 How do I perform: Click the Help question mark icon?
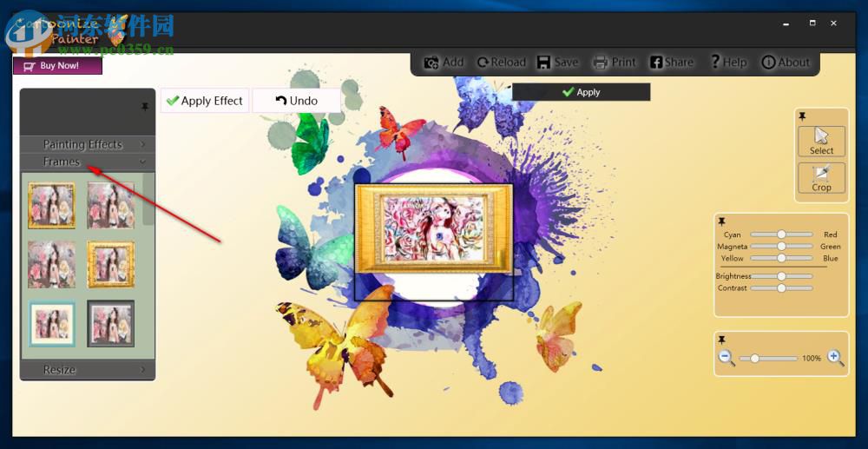tap(714, 62)
